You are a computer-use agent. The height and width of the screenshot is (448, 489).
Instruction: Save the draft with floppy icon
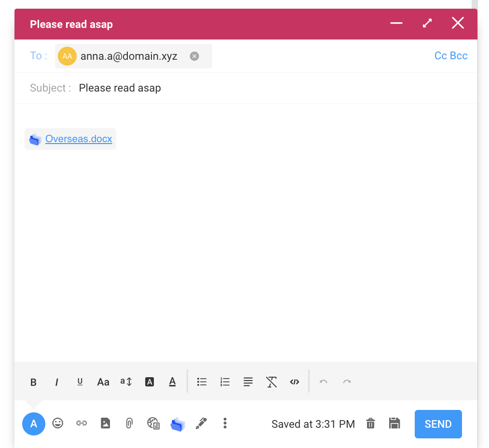(x=394, y=423)
